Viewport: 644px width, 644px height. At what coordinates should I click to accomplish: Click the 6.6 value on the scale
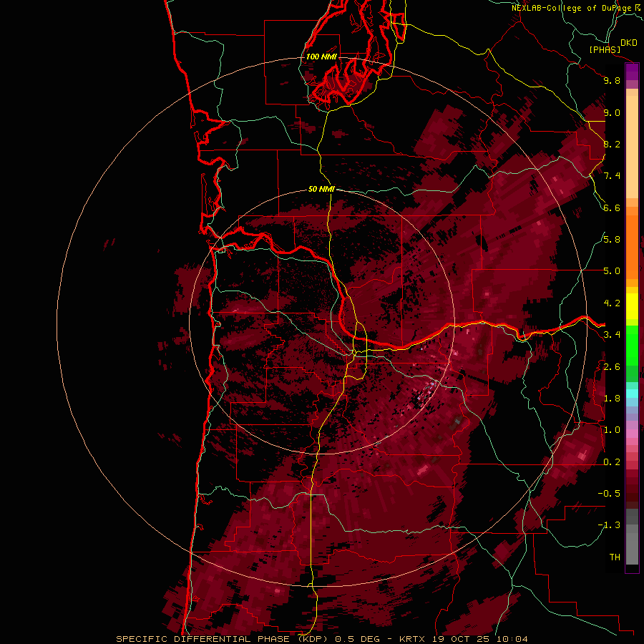(x=612, y=208)
